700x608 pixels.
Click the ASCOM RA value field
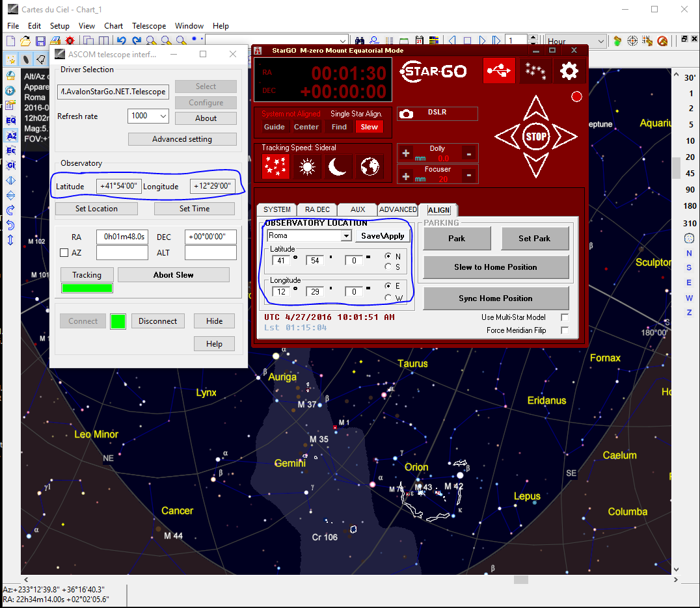[x=122, y=237]
